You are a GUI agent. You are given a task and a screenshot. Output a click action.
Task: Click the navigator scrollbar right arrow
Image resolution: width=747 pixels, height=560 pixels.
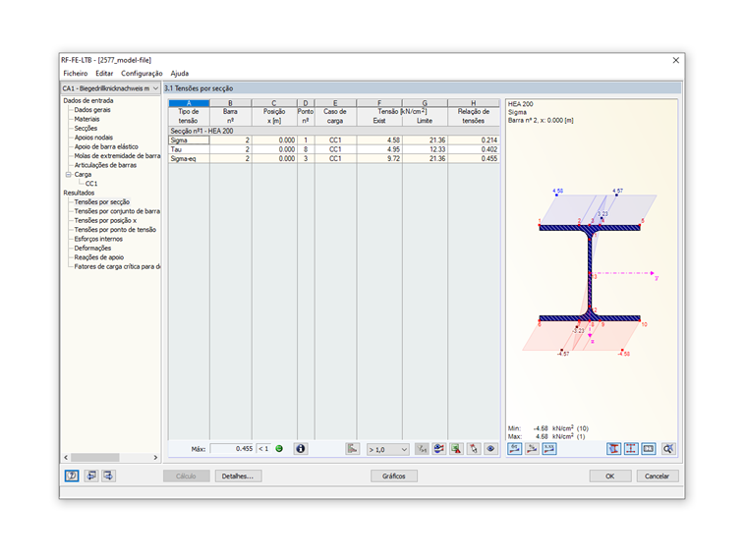tap(155, 457)
